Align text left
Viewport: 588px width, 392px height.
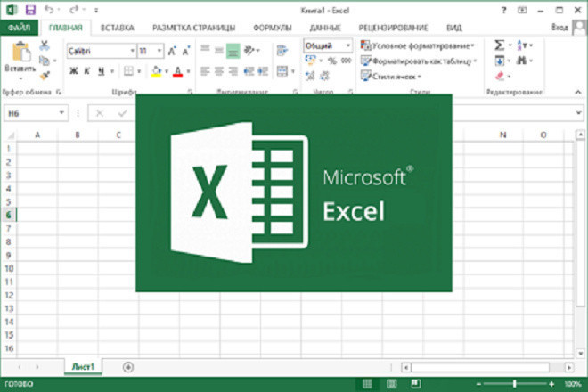point(205,71)
